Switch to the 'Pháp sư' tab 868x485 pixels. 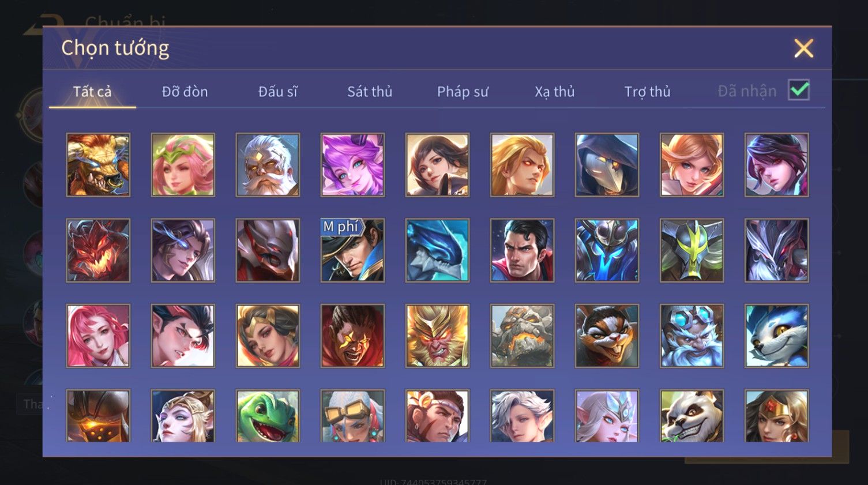(463, 92)
